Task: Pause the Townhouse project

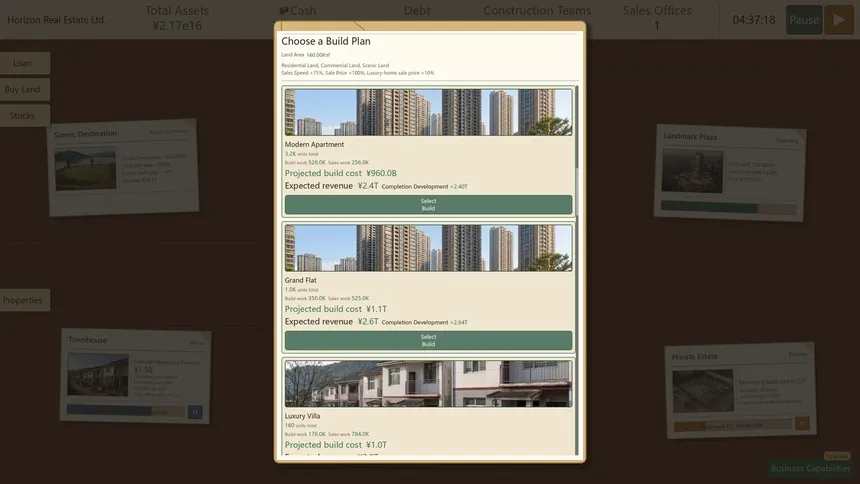Action: [195, 412]
